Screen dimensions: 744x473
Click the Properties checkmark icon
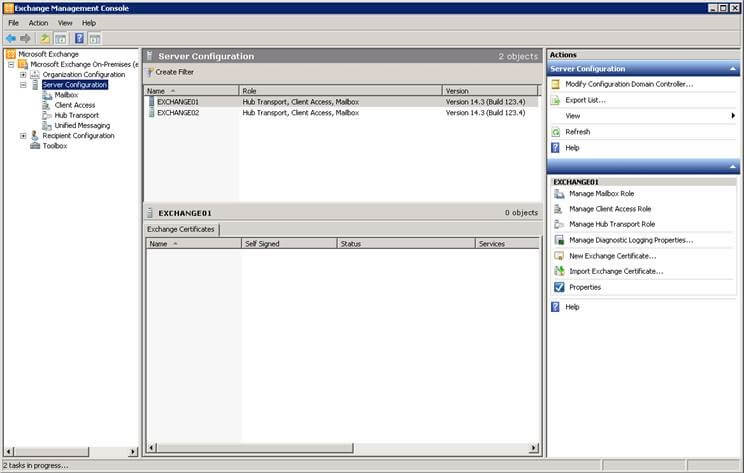coord(559,287)
